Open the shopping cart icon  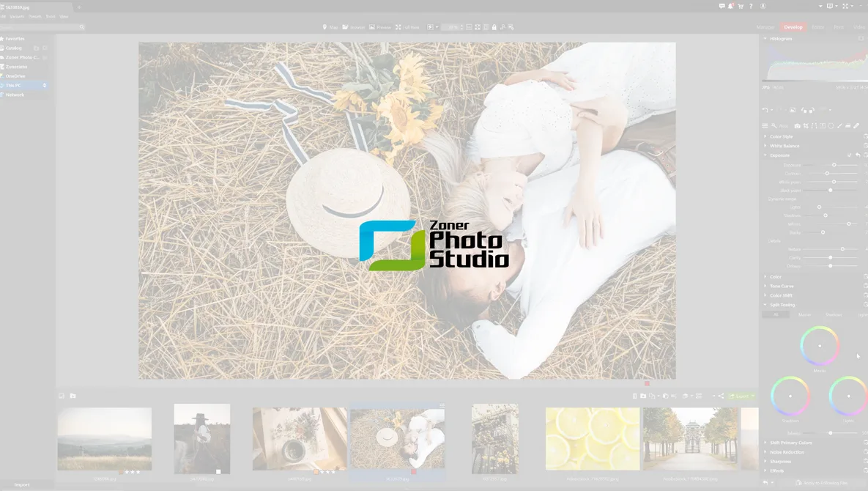pyautogui.click(x=741, y=6)
